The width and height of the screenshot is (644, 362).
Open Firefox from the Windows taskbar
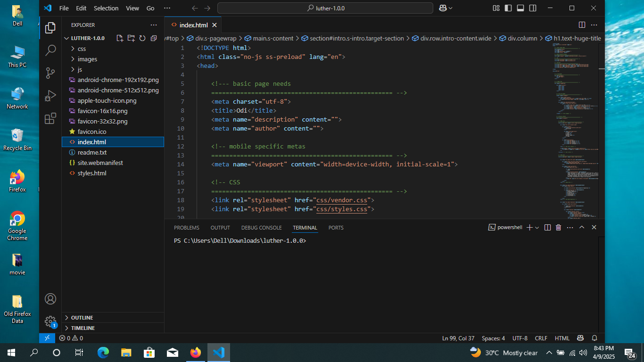click(195, 353)
